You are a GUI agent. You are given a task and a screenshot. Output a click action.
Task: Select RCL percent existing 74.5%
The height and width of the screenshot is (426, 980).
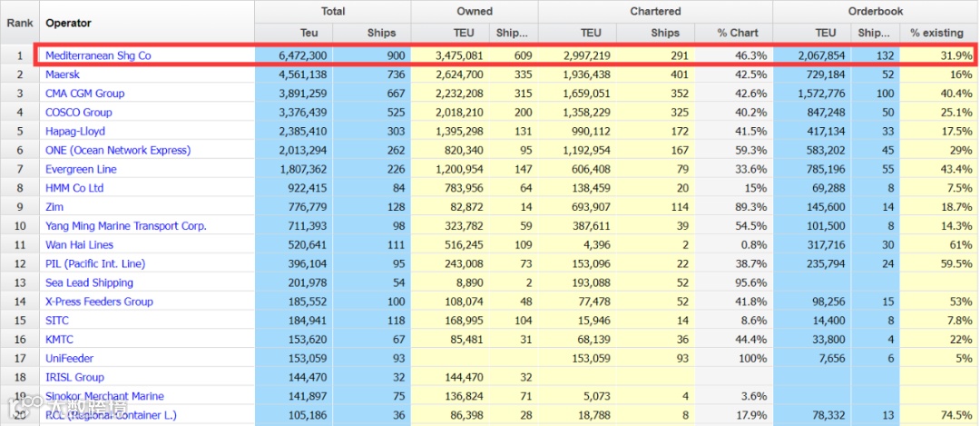tap(957, 415)
